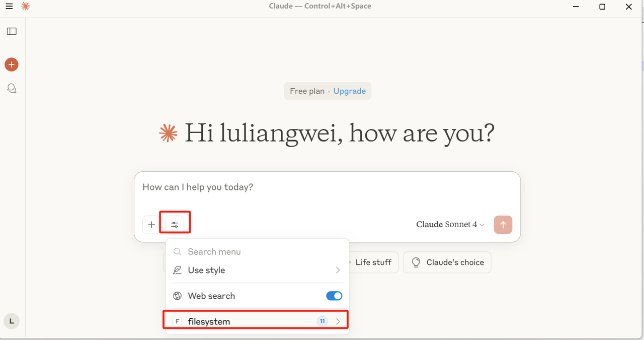Select the Web search menu entry

[257, 296]
